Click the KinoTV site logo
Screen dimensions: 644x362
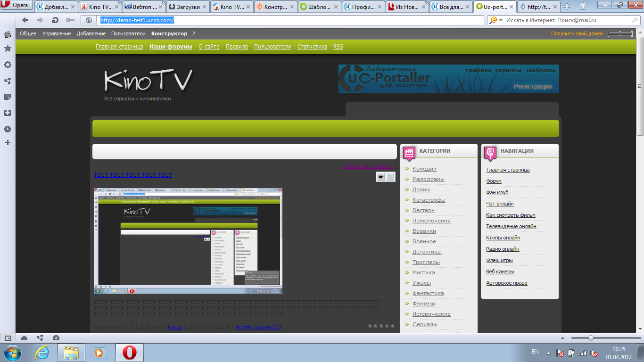(x=149, y=81)
